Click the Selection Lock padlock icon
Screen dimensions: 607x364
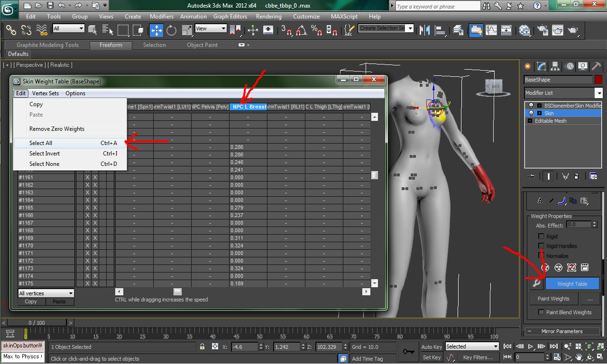tap(202, 347)
